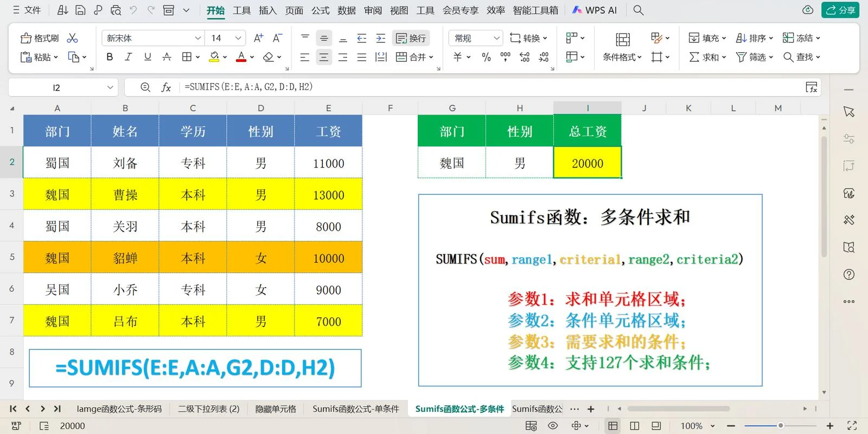Select cell I2 with value 20000
Image resolution: width=868 pixels, height=434 pixels.
point(588,163)
